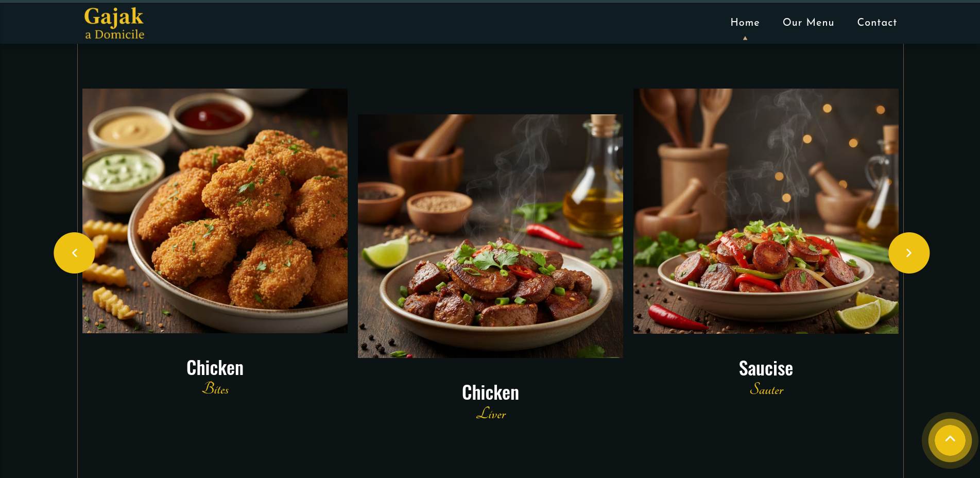This screenshot has height=478, width=980.
Task: Click the Saucise heading
Action: point(766,368)
